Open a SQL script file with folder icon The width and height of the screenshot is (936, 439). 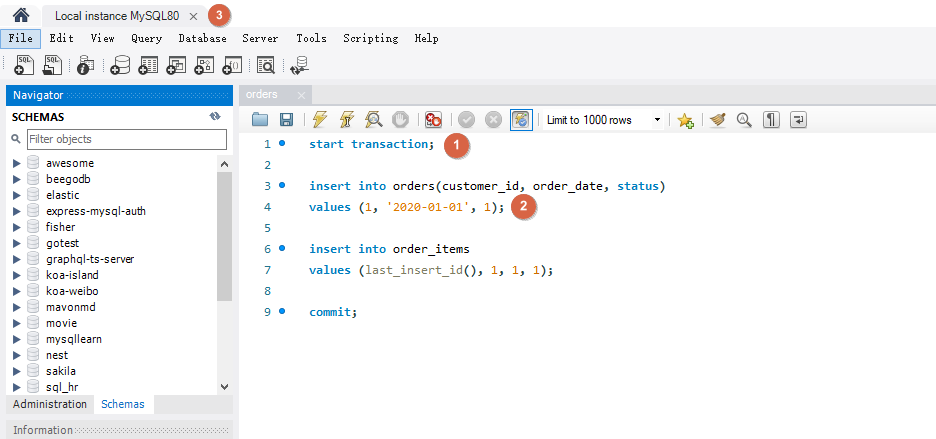coord(260,120)
